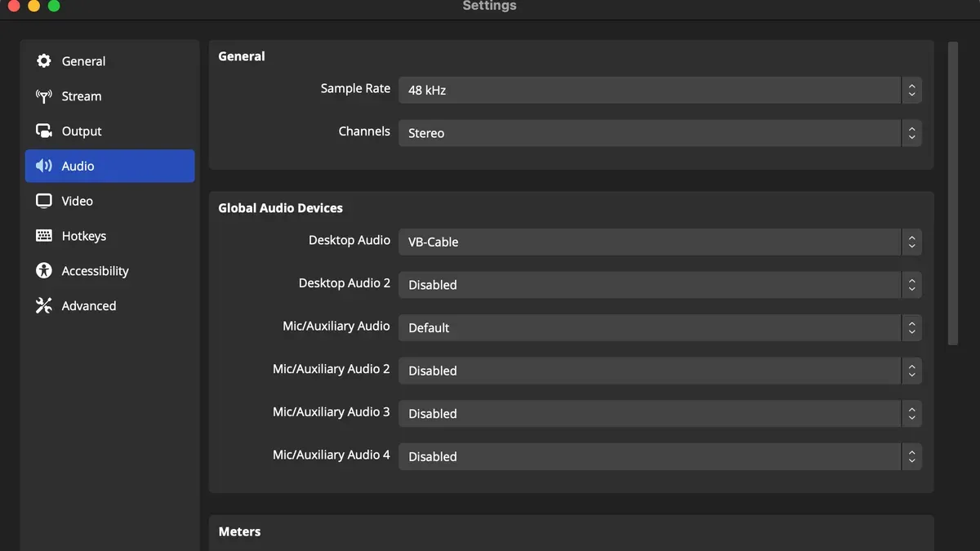Click the Accessibility person icon
The height and width of the screenshot is (551, 980).
click(44, 271)
